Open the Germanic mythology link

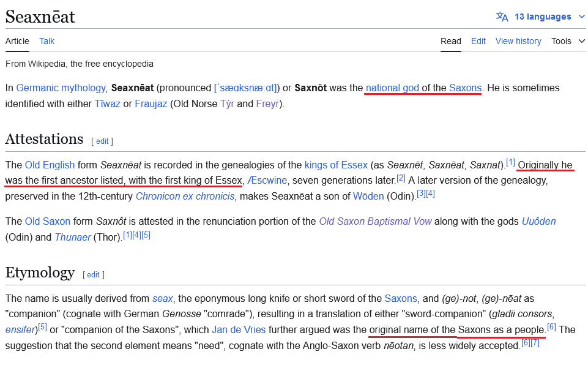point(61,88)
